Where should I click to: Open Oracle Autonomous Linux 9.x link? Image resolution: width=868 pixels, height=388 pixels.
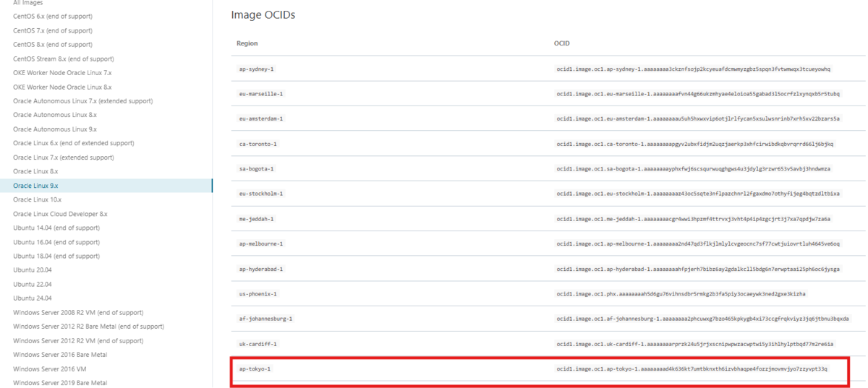click(x=55, y=129)
